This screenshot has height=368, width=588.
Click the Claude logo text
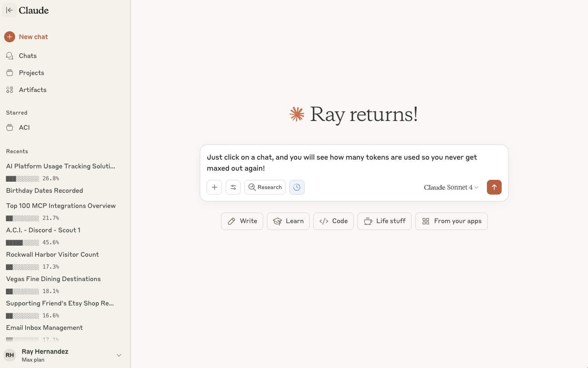pyautogui.click(x=34, y=10)
